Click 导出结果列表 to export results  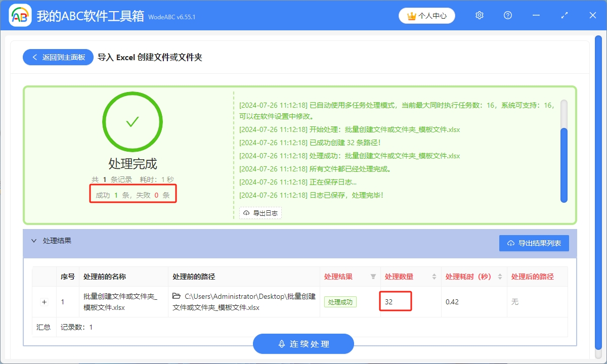point(534,243)
